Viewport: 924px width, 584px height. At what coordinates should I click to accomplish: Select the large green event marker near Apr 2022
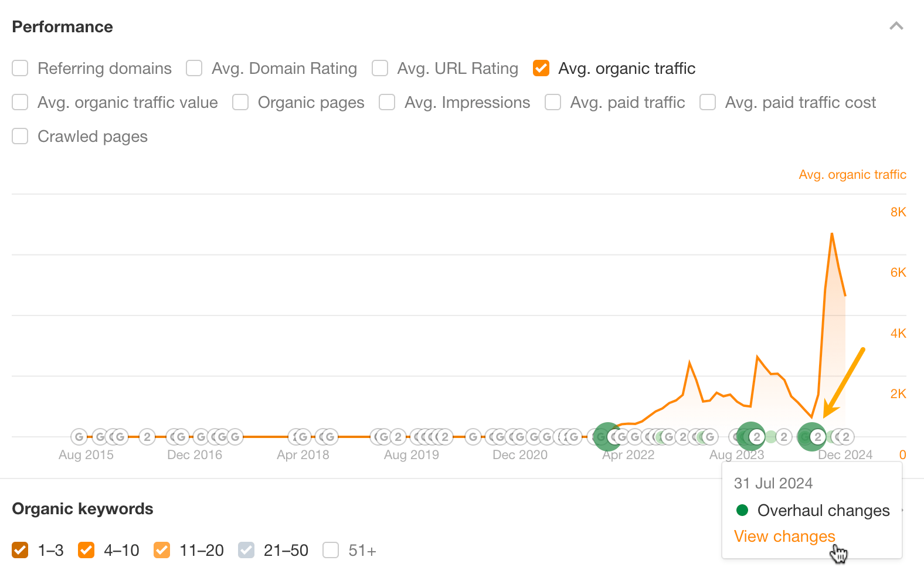tap(607, 436)
